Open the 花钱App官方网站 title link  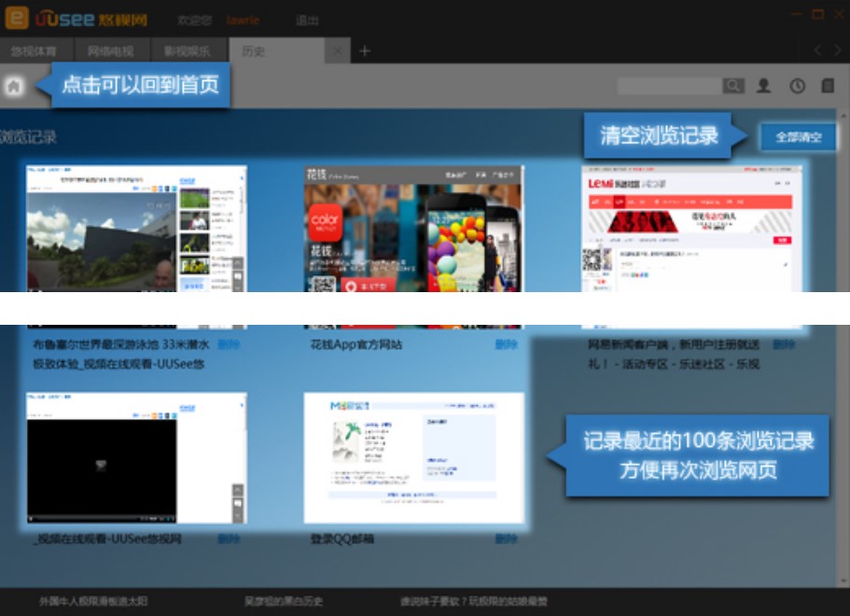click(356, 344)
